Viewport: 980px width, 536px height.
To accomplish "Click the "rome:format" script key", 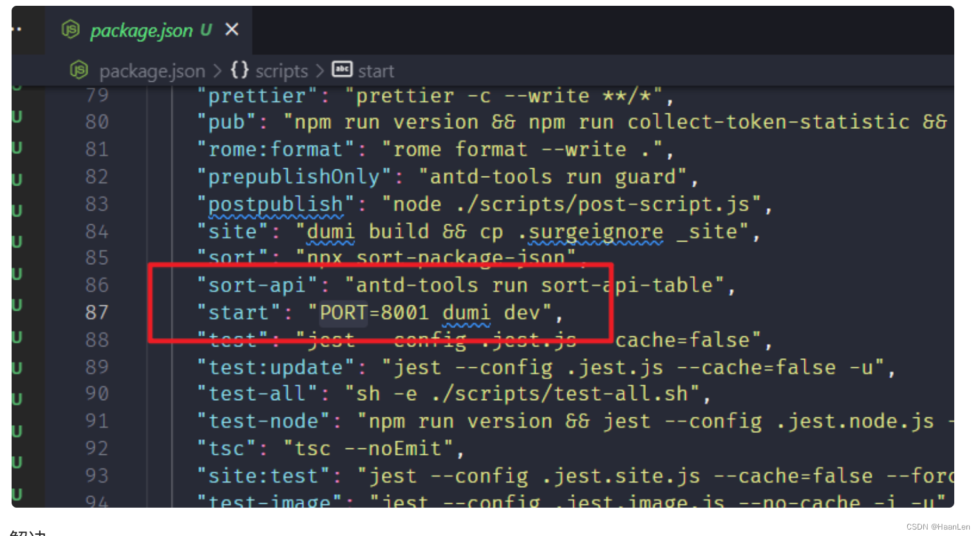I will pos(276,149).
